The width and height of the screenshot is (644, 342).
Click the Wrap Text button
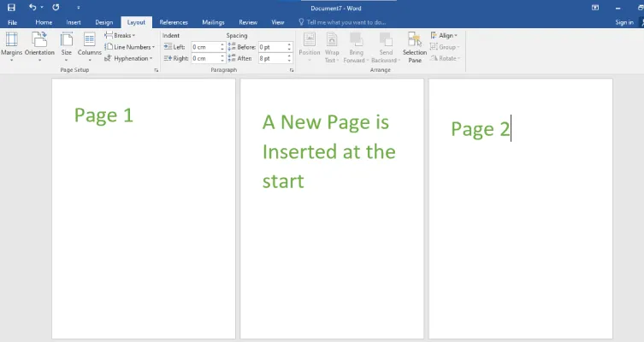coord(332,47)
